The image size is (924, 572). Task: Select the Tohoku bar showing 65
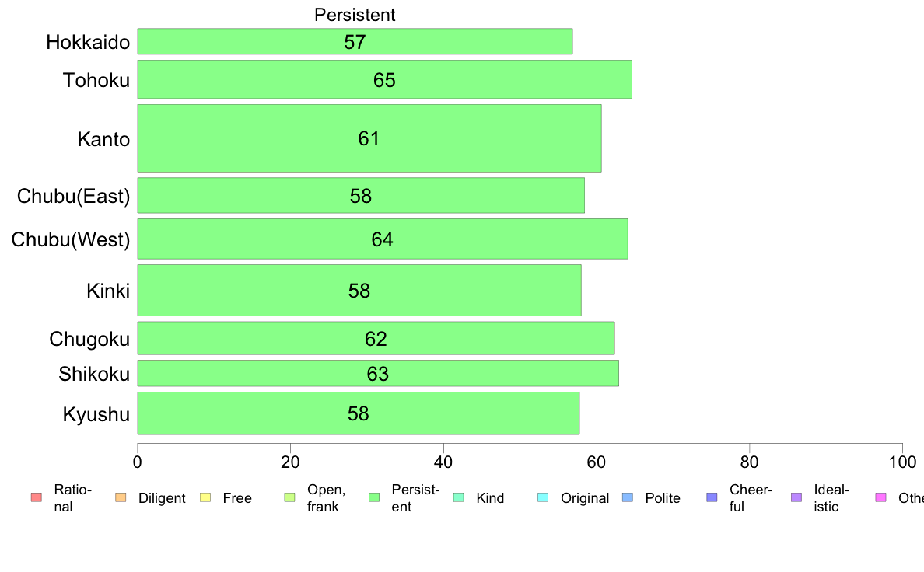click(x=385, y=79)
